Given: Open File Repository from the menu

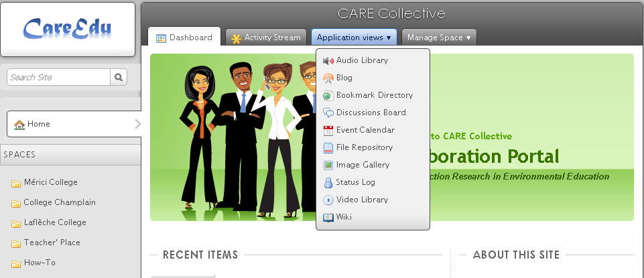Looking at the screenshot, I should 373,147.
